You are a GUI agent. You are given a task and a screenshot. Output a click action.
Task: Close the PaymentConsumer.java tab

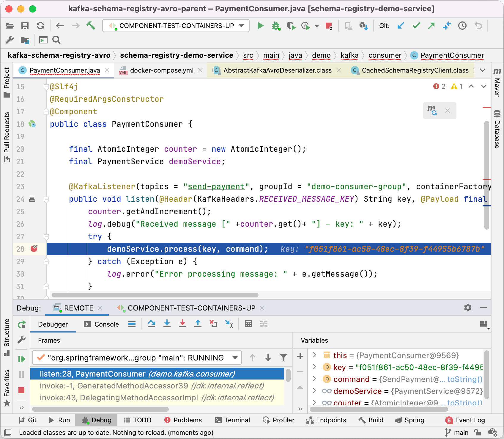pyautogui.click(x=107, y=70)
